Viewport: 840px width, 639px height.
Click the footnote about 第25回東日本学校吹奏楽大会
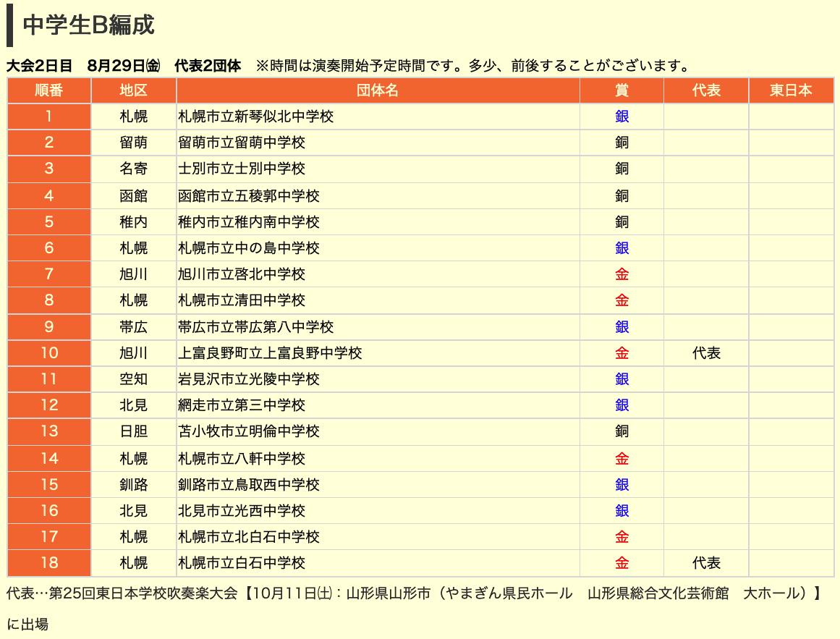click(413, 609)
